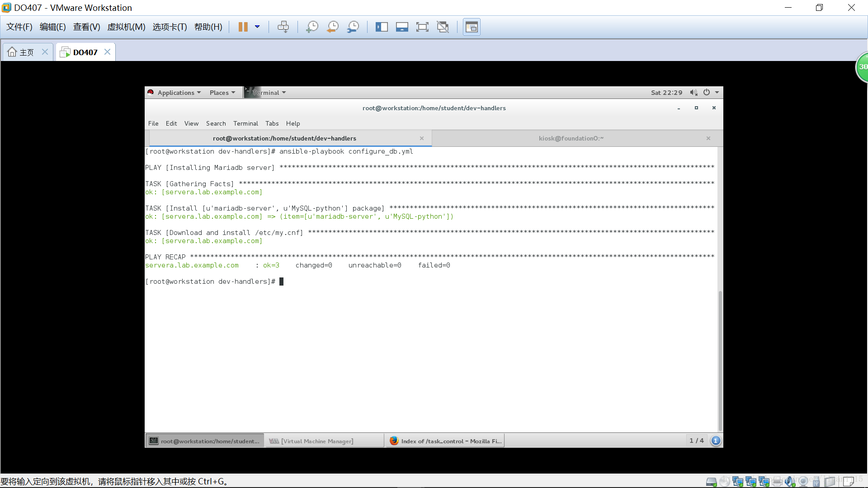This screenshot has width=868, height=488.
Task: Click Send Ctrl+Alt+Del icon
Action: point(283,27)
